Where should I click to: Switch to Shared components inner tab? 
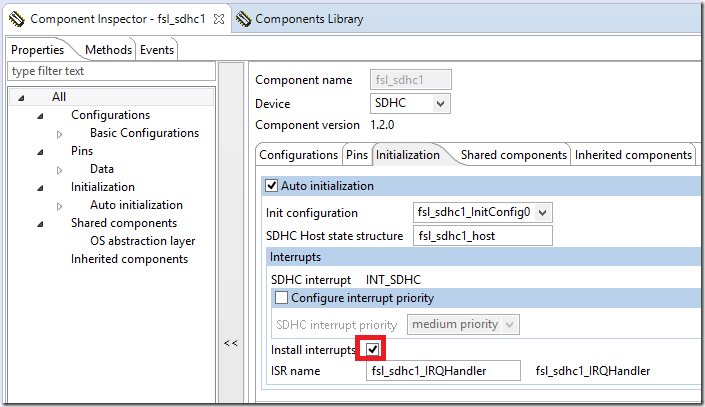[513, 155]
